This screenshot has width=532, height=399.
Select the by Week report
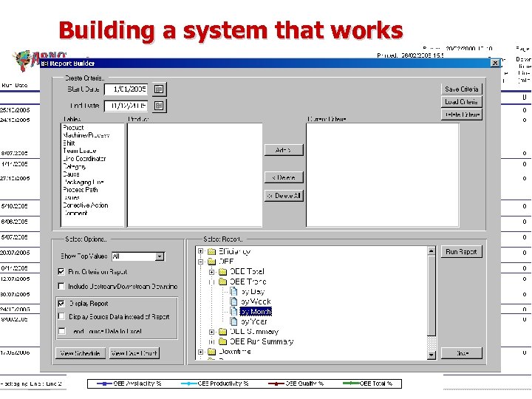pos(256,301)
